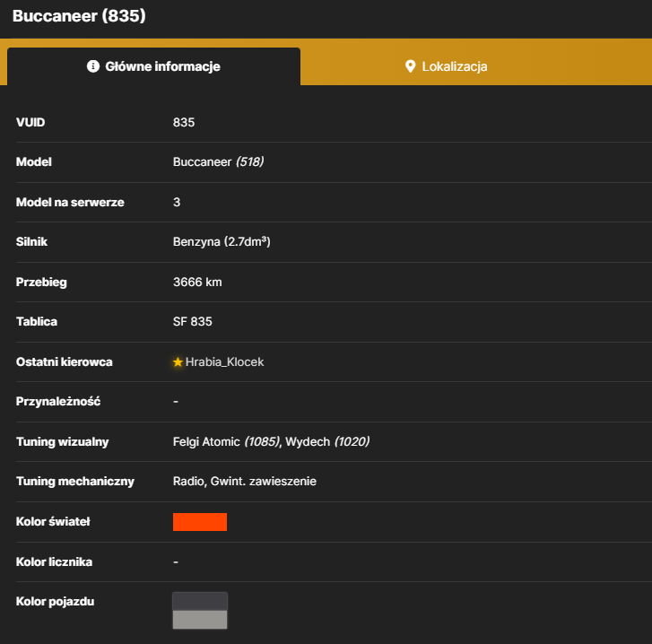The width and height of the screenshot is (652, 644).
Task: Click the gold star next to Hrabia_Klocek
Action: point(178,362)
